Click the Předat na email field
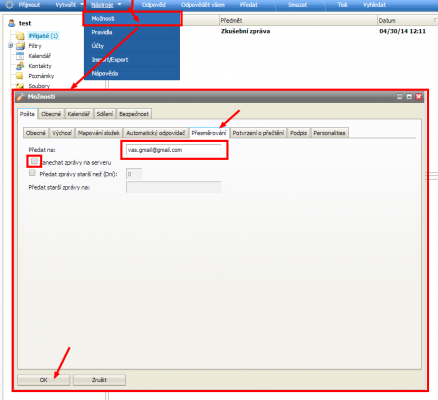 click(x=173, y=150)
